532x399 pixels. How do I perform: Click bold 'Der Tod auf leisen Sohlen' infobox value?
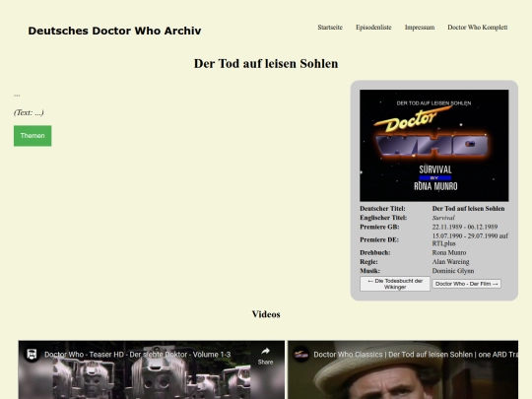pos(468,208)
